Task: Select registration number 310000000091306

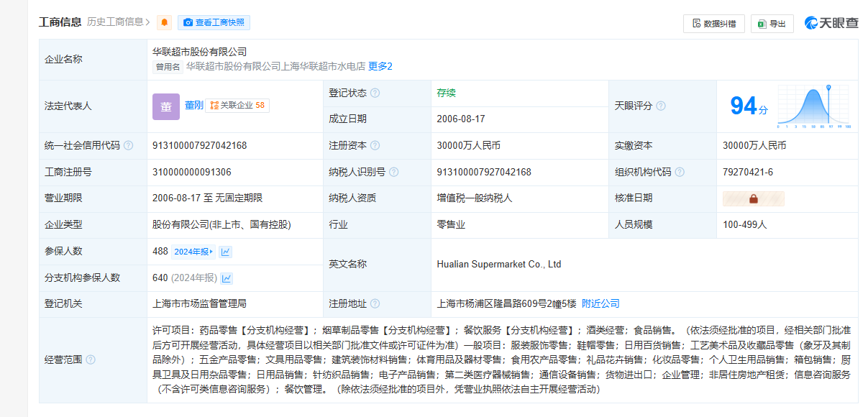Action: coord(192,172)
